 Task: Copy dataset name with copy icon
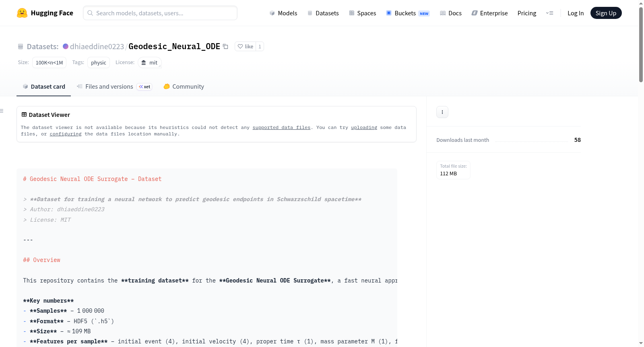[x=225, y=46]
